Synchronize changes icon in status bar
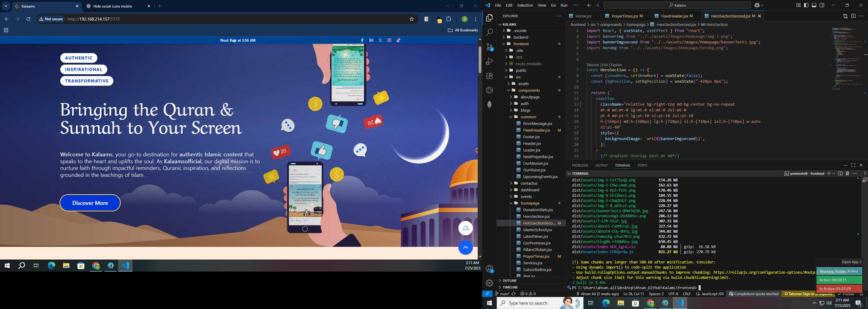The image size is (868, 309). [514, 294]
